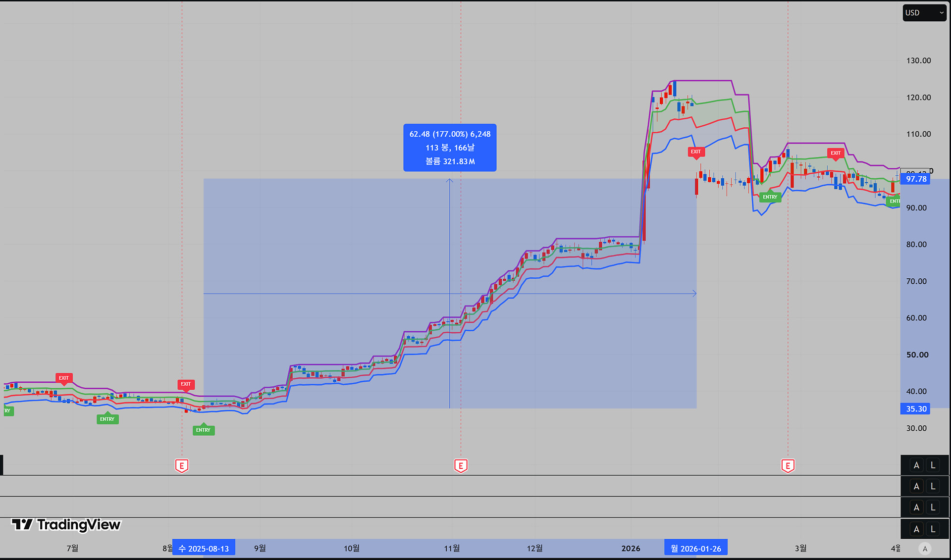The width and height of the screenshot is (951, 560).
Task: Select the ENTRY label before the February earnings line
Action: pos(770,197)
